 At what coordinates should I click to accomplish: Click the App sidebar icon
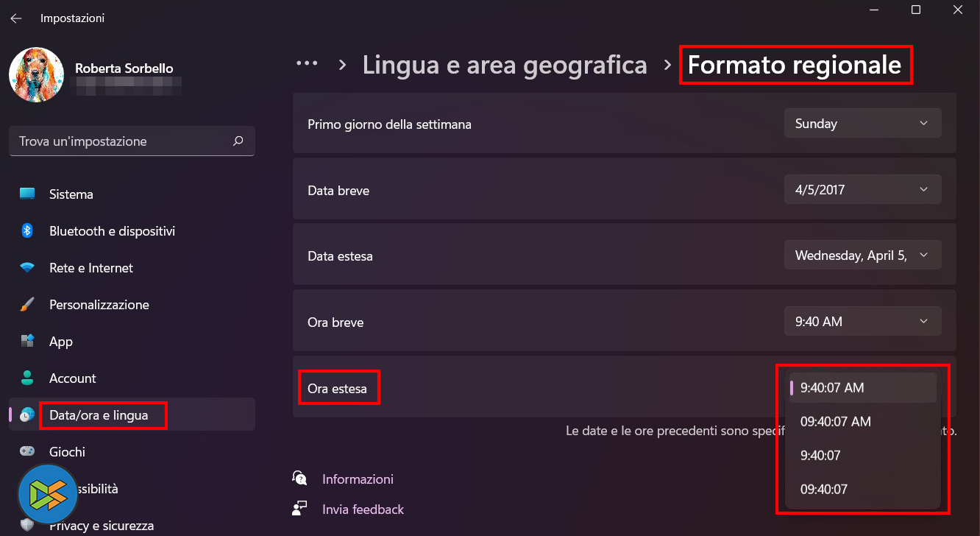pos(27,342)
